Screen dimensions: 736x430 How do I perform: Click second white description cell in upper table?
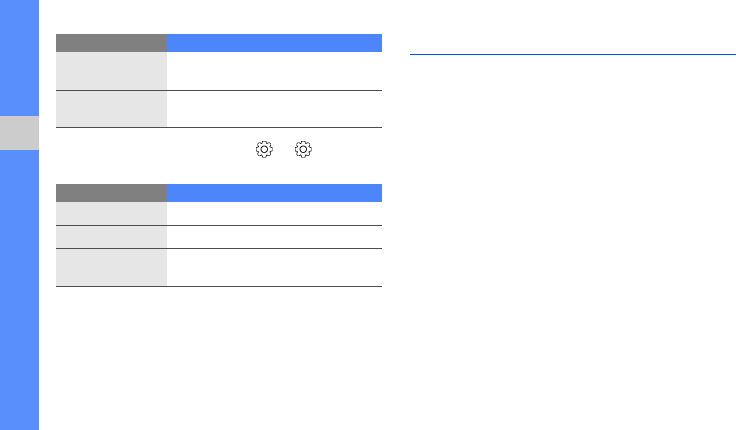tap(274, 109)
